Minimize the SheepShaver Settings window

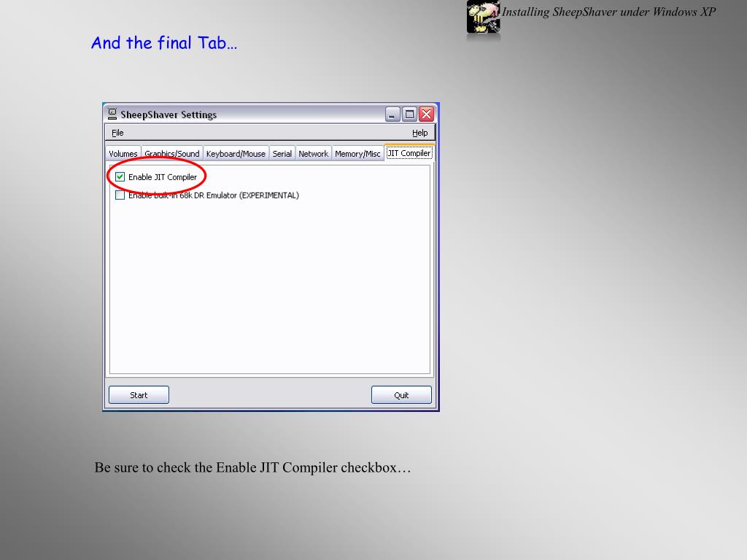point(392,114)
